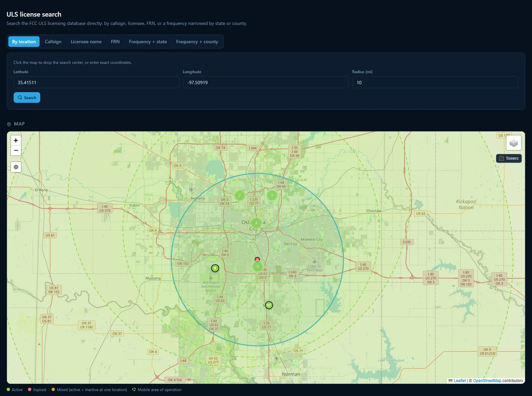Click the Tinker Air Force Base airport icon
The width and height of the screenshot is (532, 396).
(x=314, y=261)
